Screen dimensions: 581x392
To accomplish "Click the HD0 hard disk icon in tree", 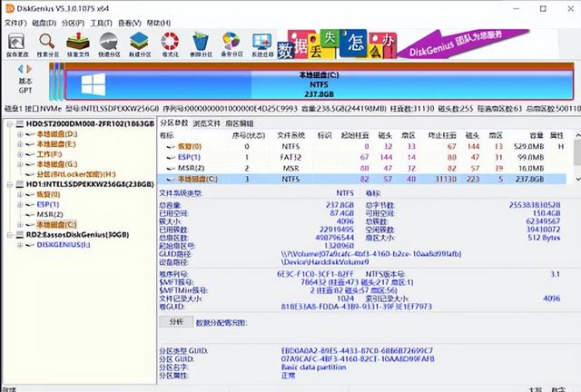I will click(x=20, y=123).
